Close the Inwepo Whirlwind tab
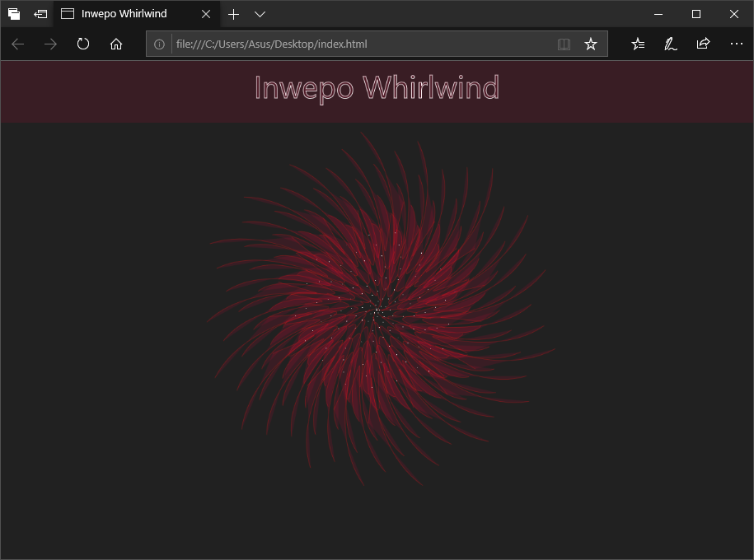Viewport: 754px width, 560px height. tap(206, 14)
